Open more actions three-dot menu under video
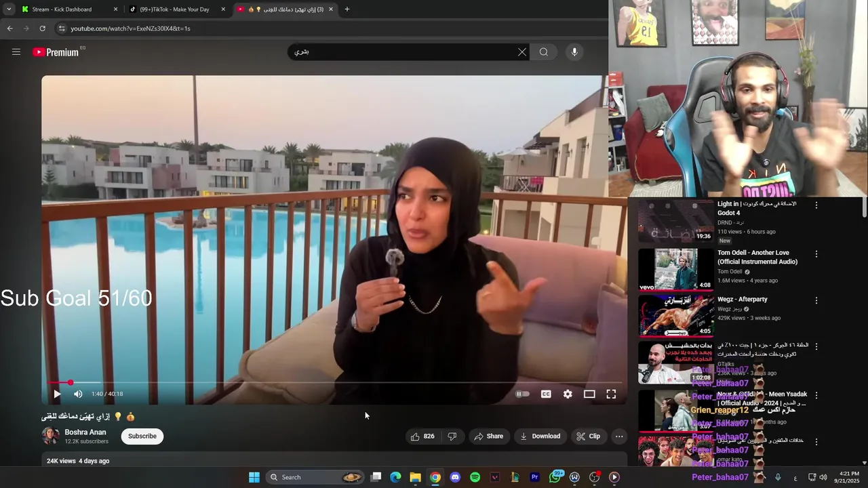Screen dimensions: 868x488 [x=619, y=436]
